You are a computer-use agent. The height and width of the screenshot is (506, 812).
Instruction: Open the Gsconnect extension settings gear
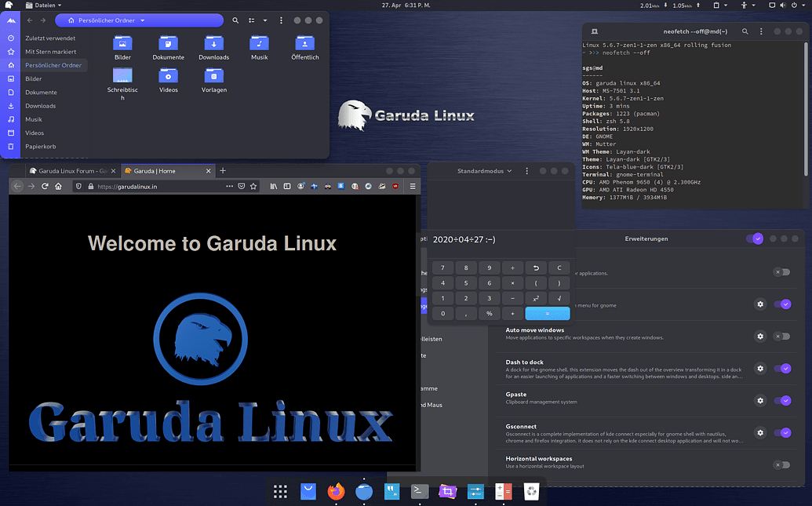pyautogui.click(x=759, y=432)
